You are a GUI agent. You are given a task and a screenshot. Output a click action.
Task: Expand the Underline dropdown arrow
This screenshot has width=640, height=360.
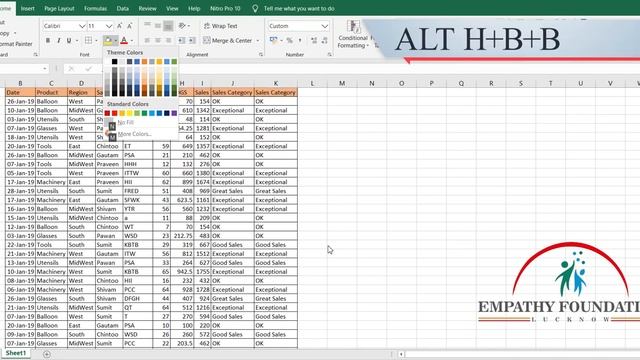(77, 40)
